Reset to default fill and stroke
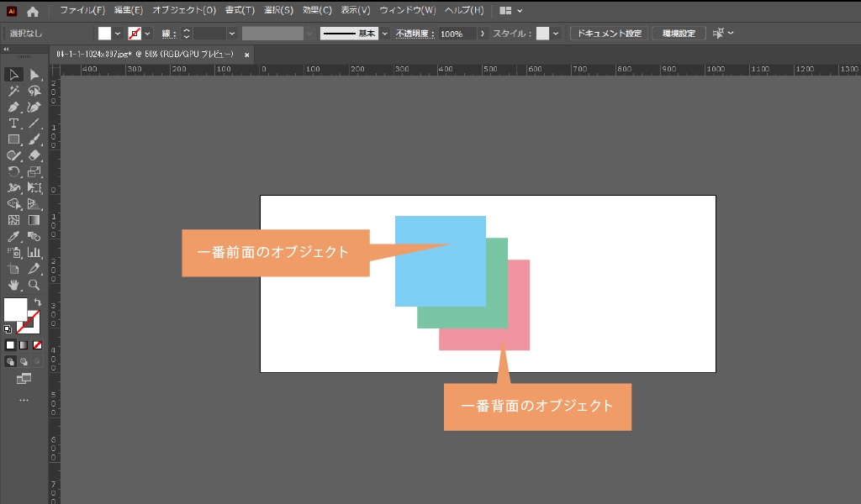This screenshot has width=861, height=504. (x=8, y=329)
